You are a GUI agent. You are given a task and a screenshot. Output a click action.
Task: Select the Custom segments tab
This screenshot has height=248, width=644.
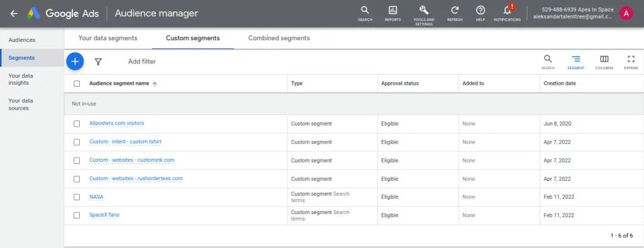tap(193, 38)
